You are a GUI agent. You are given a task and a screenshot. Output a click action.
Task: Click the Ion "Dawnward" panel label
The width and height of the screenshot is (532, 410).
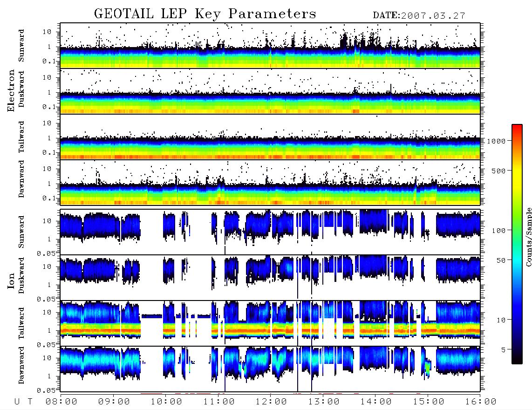pyautogui.click(x=21, y=365)
